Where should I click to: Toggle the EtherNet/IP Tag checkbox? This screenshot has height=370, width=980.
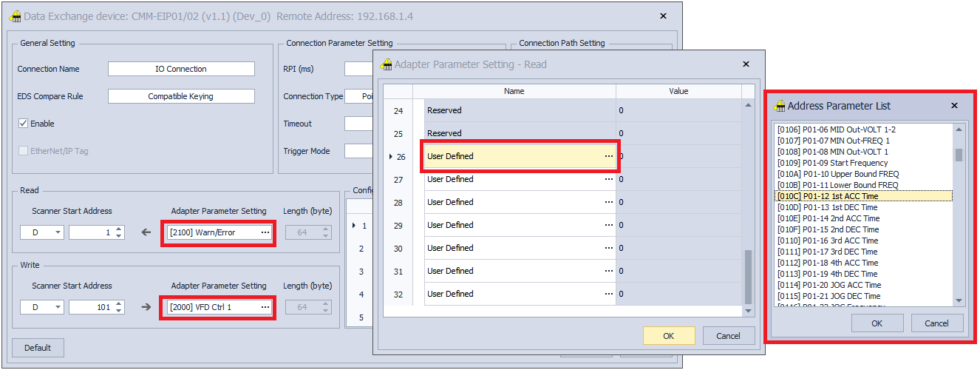[x=23, y=151]
